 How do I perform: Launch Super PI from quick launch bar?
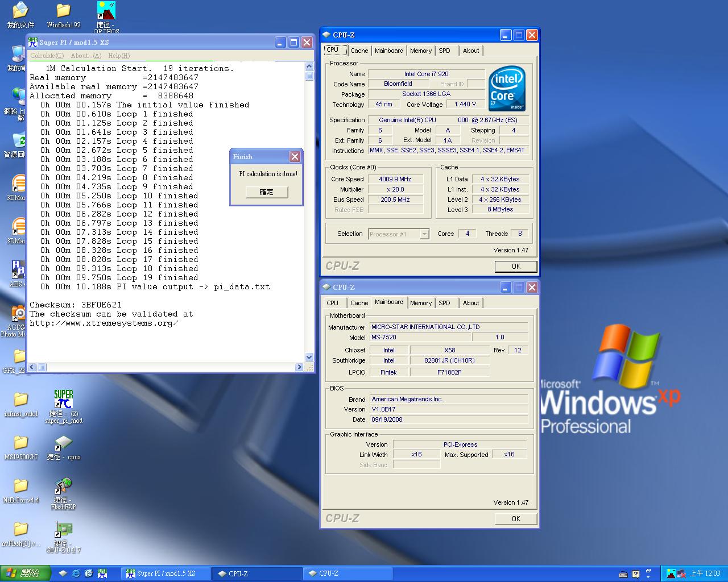coord(102,573)
